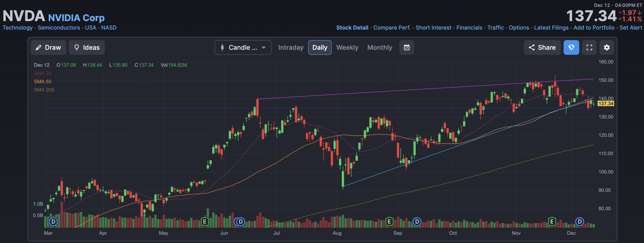Screen dimensions: 644x243
Task: Click the NVIDIA Corp company name
Action: tap(76, 18)
